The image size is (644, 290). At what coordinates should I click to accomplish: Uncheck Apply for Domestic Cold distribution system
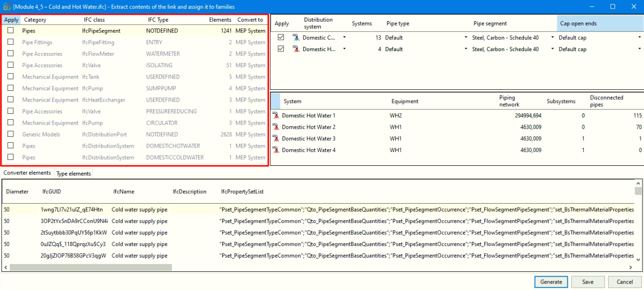(x=281, y=37)
